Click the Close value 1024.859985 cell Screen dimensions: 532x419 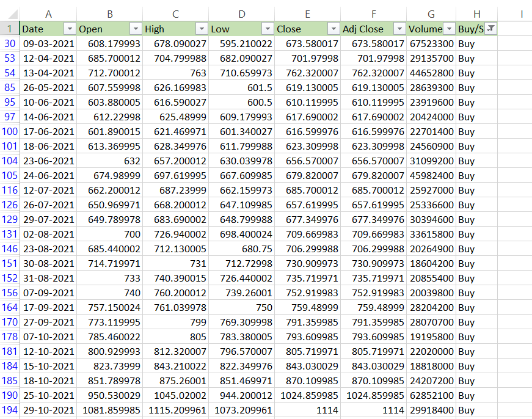coord(308,395)
